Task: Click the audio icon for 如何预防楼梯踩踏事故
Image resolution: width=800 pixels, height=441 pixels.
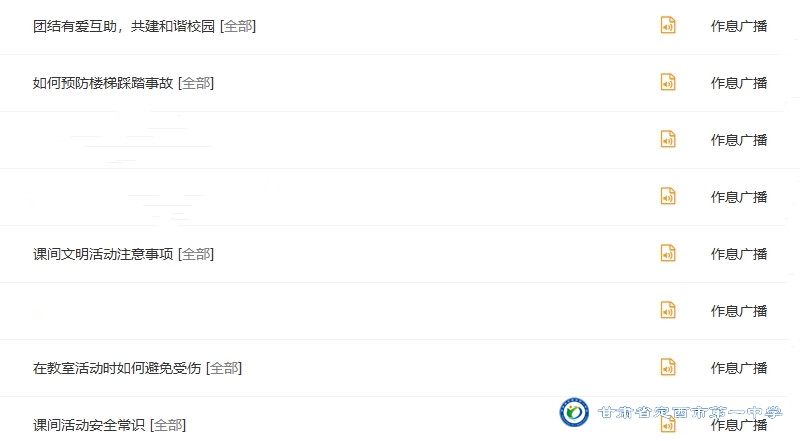Action: [668, 83]
